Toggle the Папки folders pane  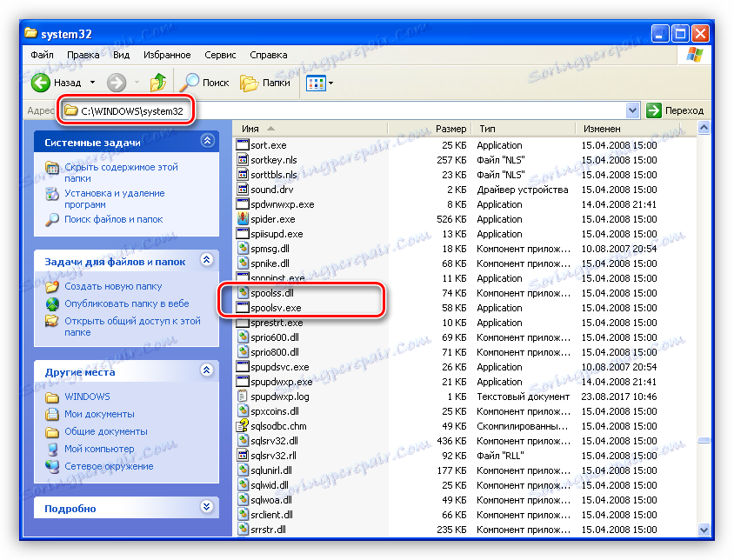[x=265, y=83]
